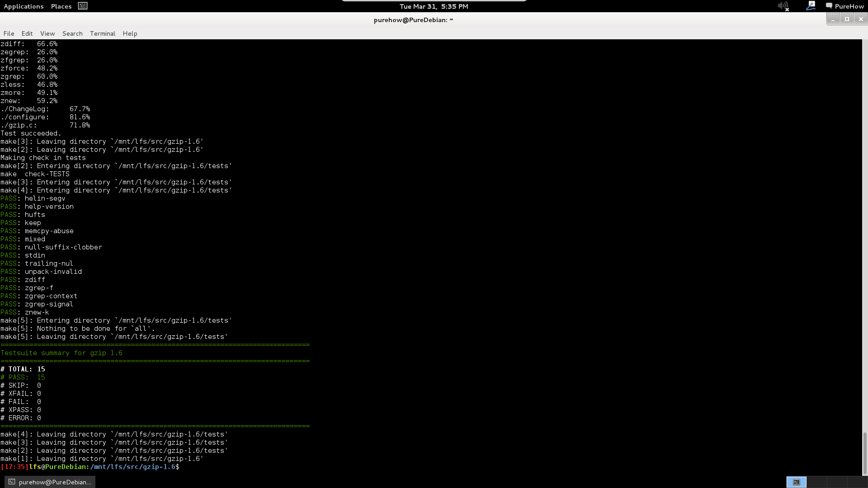Screen dimensions: 868x488
Task: Open the PureHow user menu
Action: pyautogui.click(x=849, y=6)
